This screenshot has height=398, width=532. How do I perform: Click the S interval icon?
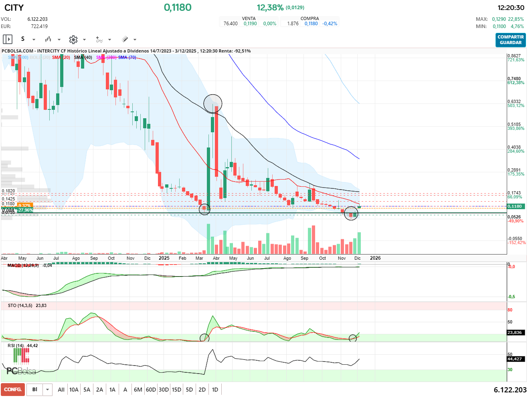(x=23, y=39)
